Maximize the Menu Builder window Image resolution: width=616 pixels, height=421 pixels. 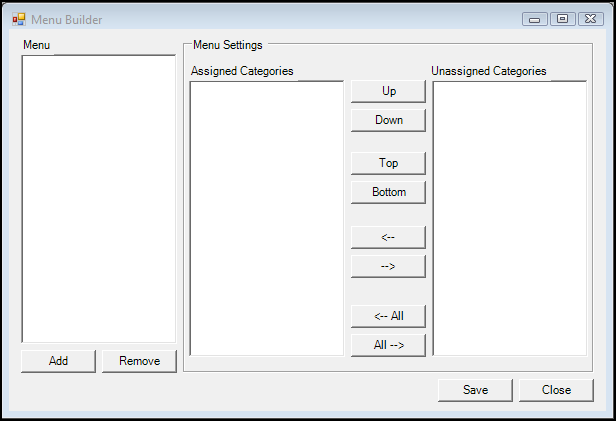[x=563, y=19]
